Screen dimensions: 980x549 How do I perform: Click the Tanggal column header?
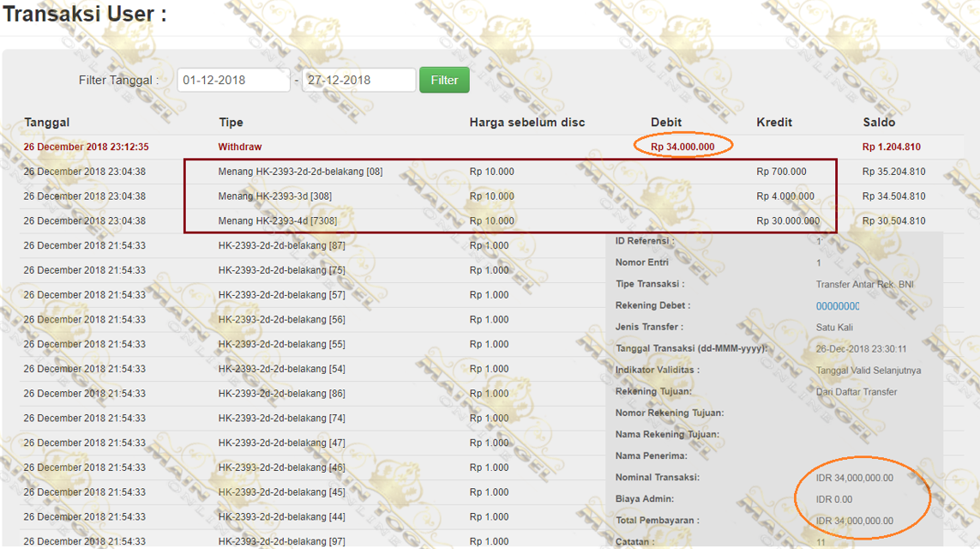(x=47, y=123)
